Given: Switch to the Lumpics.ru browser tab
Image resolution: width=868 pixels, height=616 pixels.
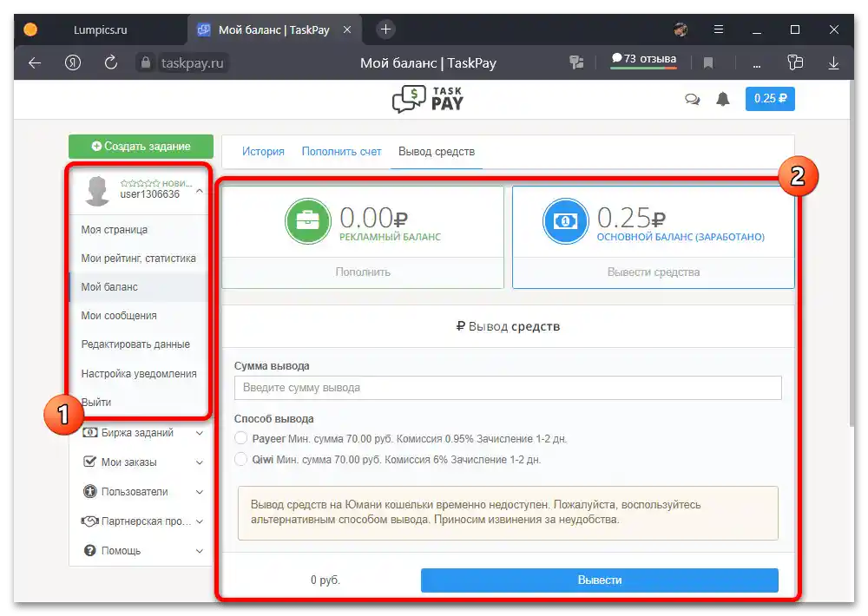Looking at the screenshot, I should [x=100, y=29].
